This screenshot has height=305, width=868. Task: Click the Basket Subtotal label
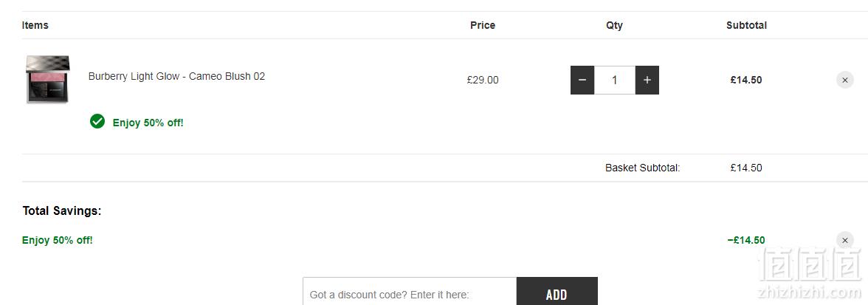(x=643, y=168)
